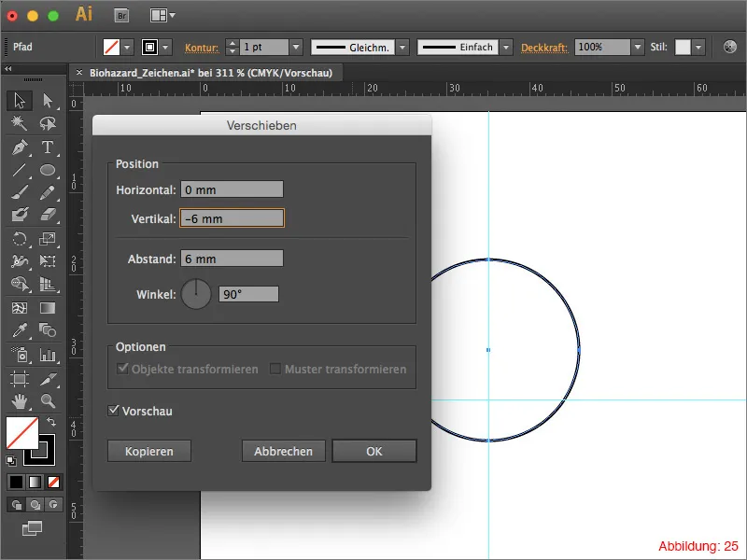747x560 pixels.
Task: Select the Slice tool
Action: point(48,379)
